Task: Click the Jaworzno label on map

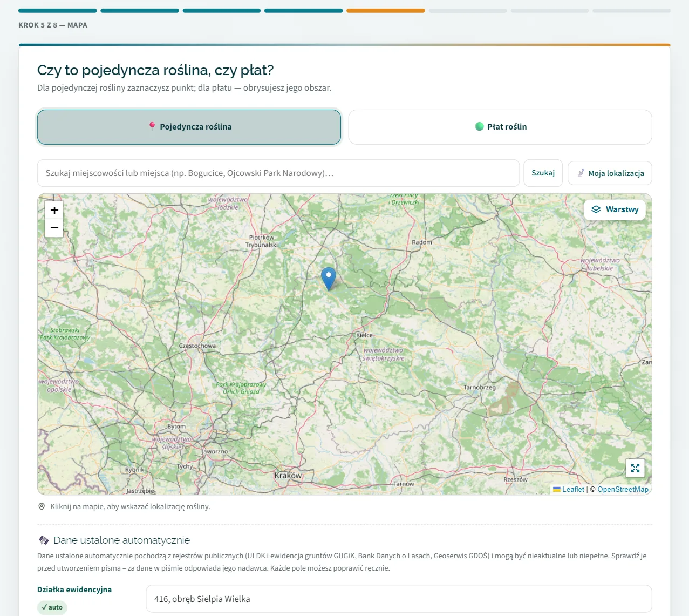Action: [215, 451]
